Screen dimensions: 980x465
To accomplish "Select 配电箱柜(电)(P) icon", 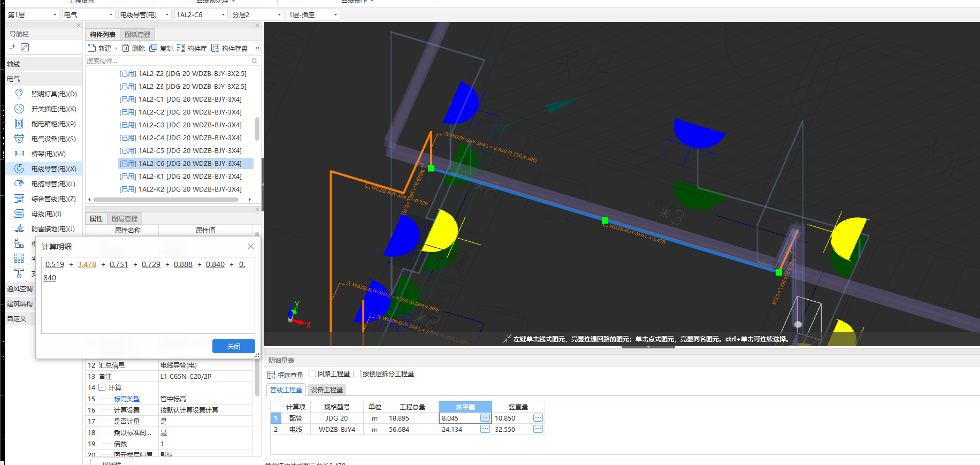I will tap(19, 124).
